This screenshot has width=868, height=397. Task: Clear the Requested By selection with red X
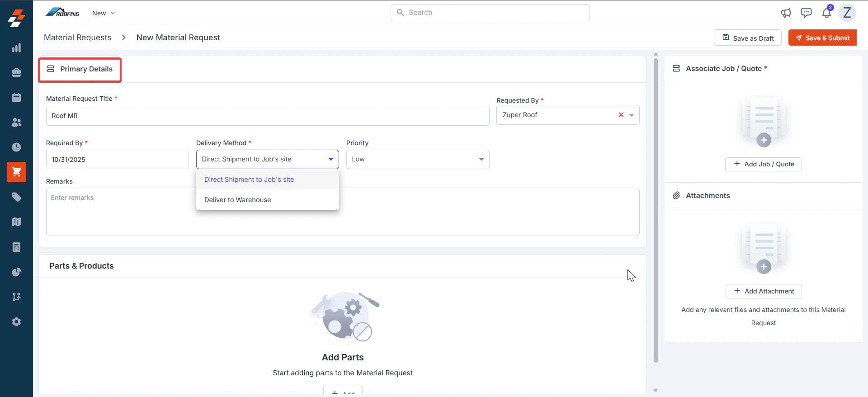click(621, 115)
